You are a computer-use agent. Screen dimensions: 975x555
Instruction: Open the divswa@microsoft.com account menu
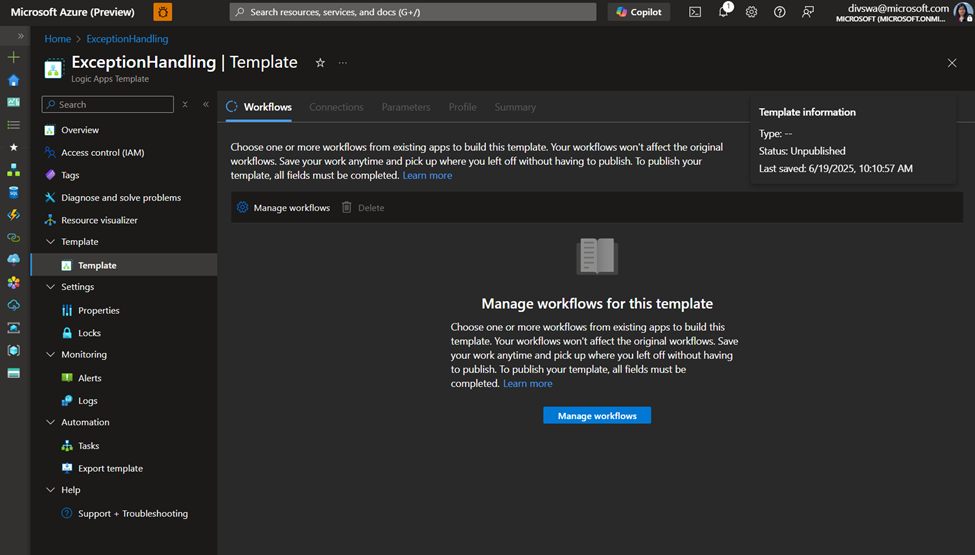pos(905,12)
